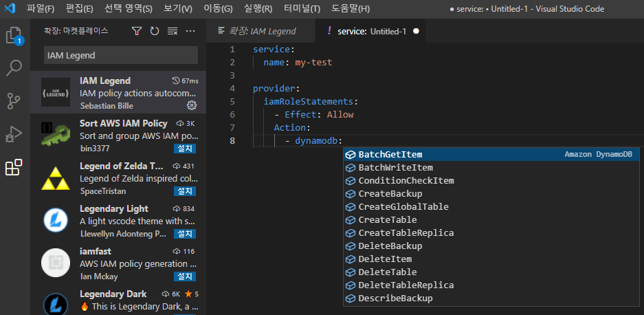Screen dimensions: 644x315
Task: Open the 보기(V) menu
Action: pos(178,9)
